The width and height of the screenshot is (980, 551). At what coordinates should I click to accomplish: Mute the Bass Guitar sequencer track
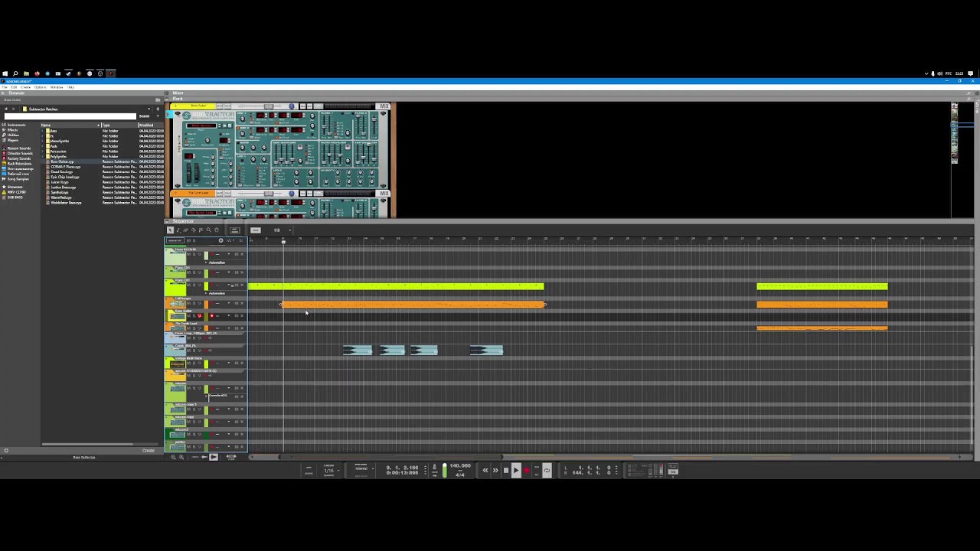point(188,316)
